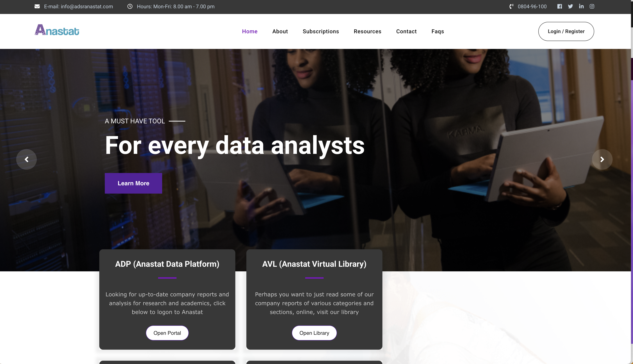Click the Login / Register button
The image size is (633, 364).
tap(566, 31)
